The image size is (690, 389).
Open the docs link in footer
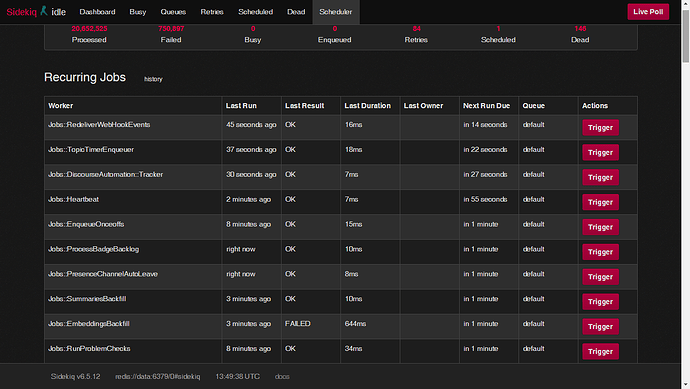[282, 377]
